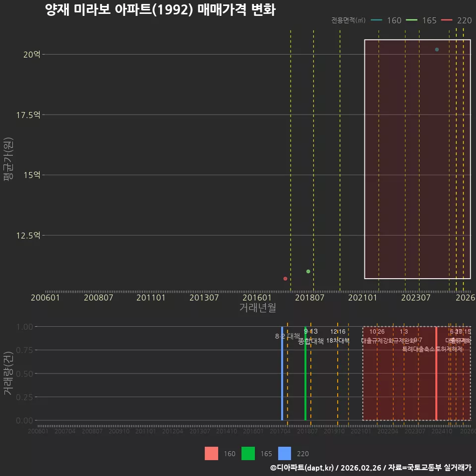Click the blue 220 legend swatch

285,454
